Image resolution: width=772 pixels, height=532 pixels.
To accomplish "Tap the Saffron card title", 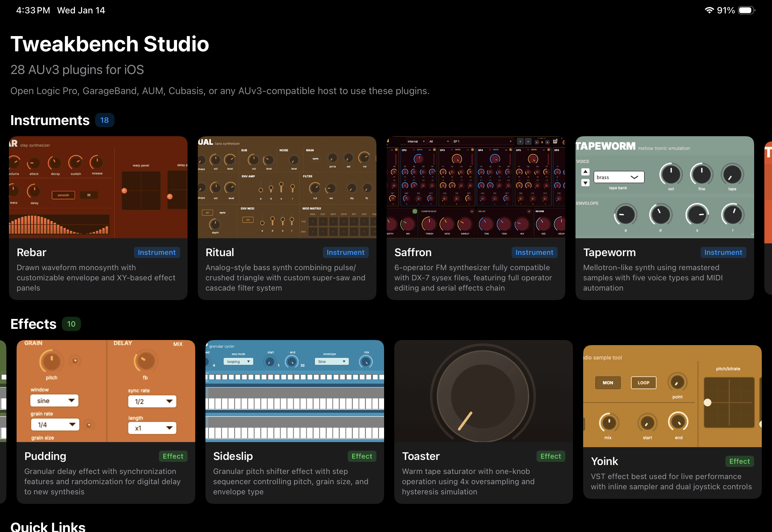I will tap(413, 252).
